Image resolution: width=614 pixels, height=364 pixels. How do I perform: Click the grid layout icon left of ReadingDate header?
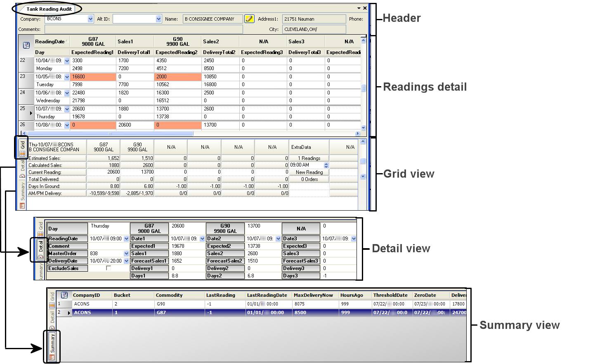pos(26,45)
